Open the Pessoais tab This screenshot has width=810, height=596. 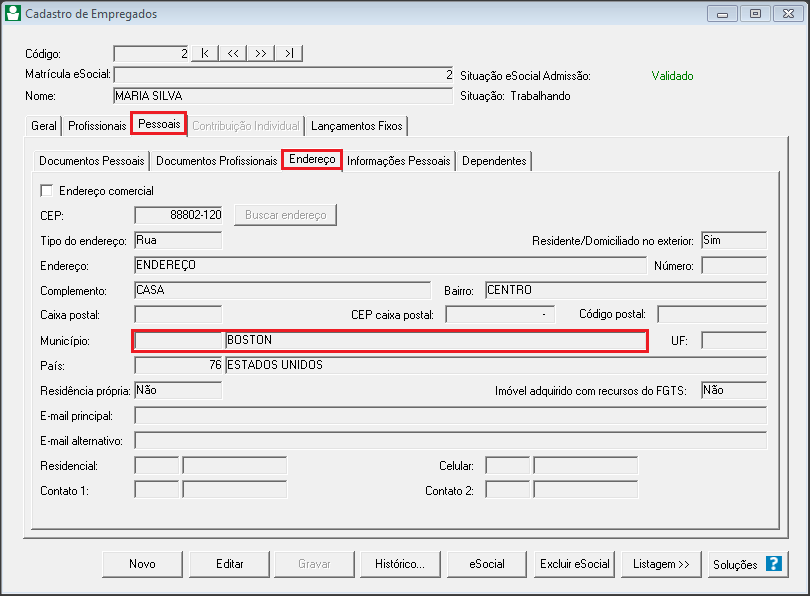point(159,125)
